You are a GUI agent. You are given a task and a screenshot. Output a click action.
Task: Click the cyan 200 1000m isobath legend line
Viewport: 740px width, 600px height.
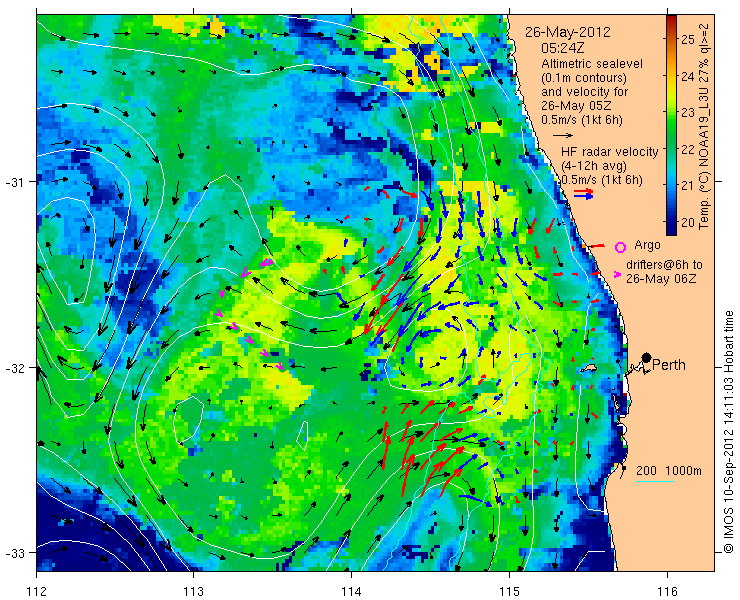[x=655, y=482]
